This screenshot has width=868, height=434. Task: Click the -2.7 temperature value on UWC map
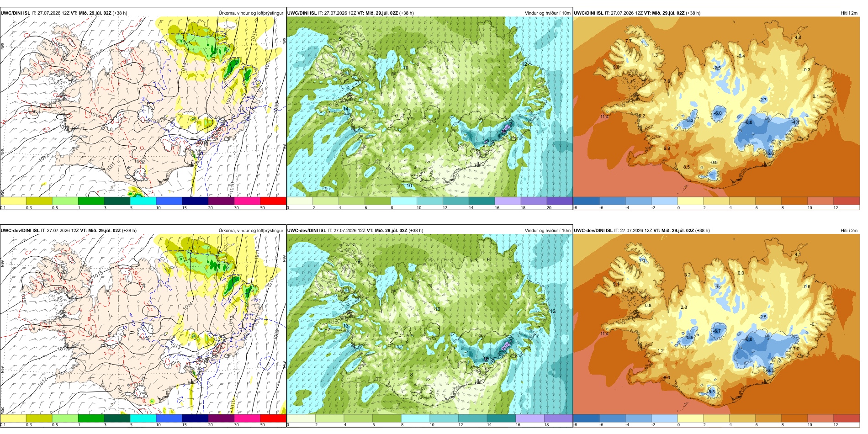pos(762,100)
